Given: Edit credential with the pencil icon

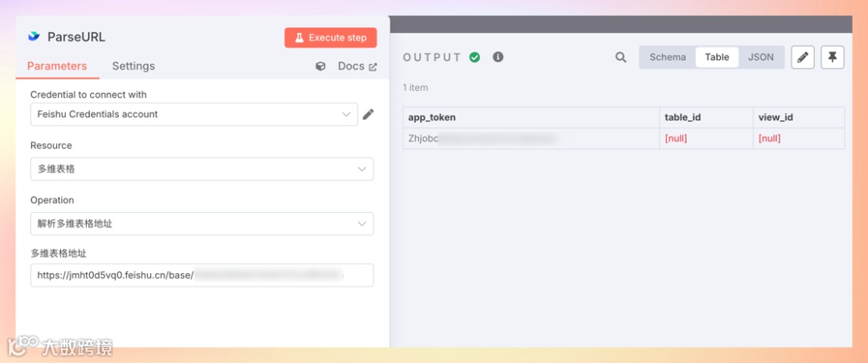Looking at the screenshot, I should pos(368,115).
